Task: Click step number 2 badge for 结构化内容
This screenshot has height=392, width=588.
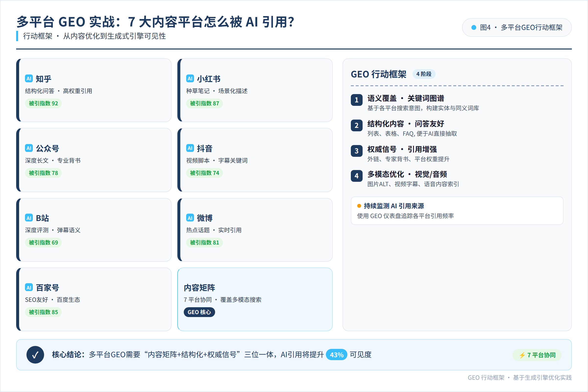Action: tap(356, 125)
